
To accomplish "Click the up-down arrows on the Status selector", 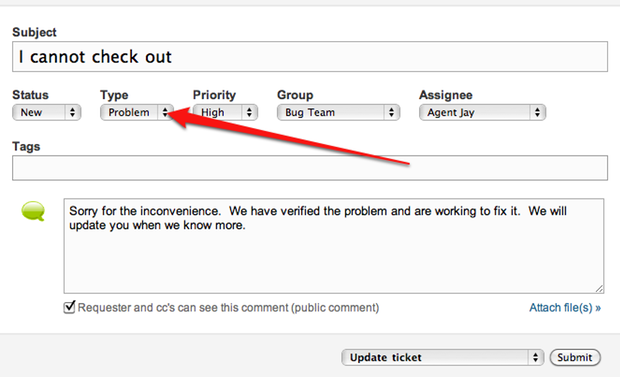I will pos(72,112).
